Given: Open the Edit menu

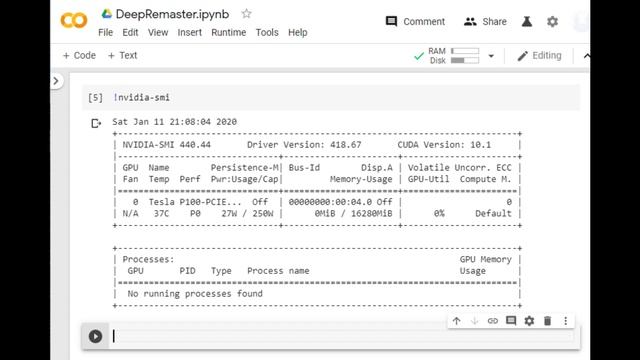Looking at the screenshot, I should (130, 33).
